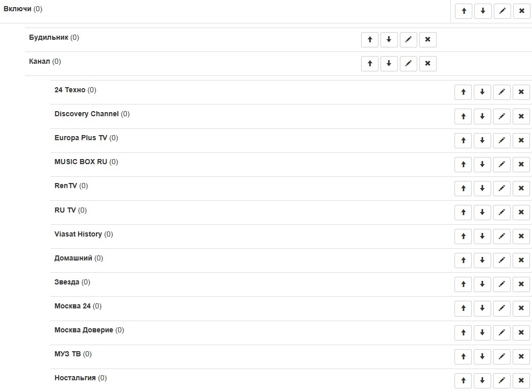This screenshot has width=532, height=392.
Task: Move Europa Plus TV down
Action: pyautogui.click(x=482, y=140)
